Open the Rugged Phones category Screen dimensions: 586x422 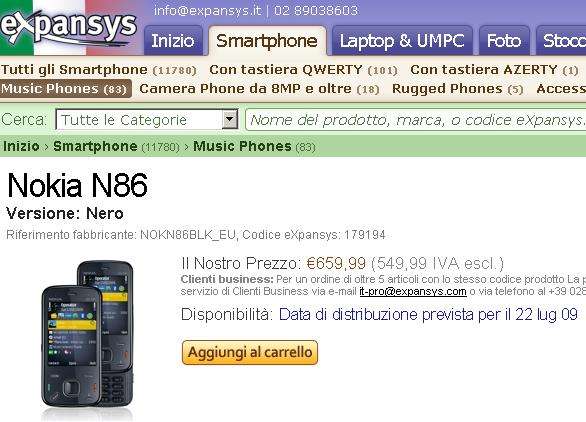[457, 89]
